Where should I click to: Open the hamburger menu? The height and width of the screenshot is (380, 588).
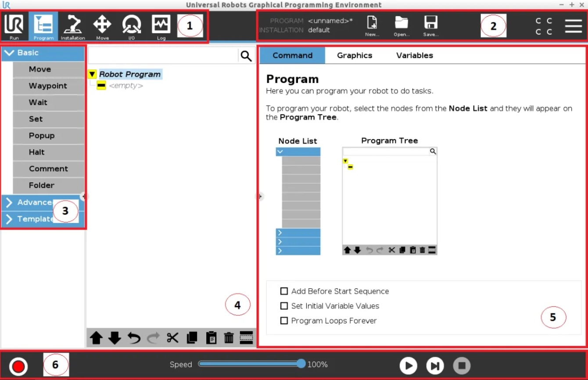pos(573,26)
